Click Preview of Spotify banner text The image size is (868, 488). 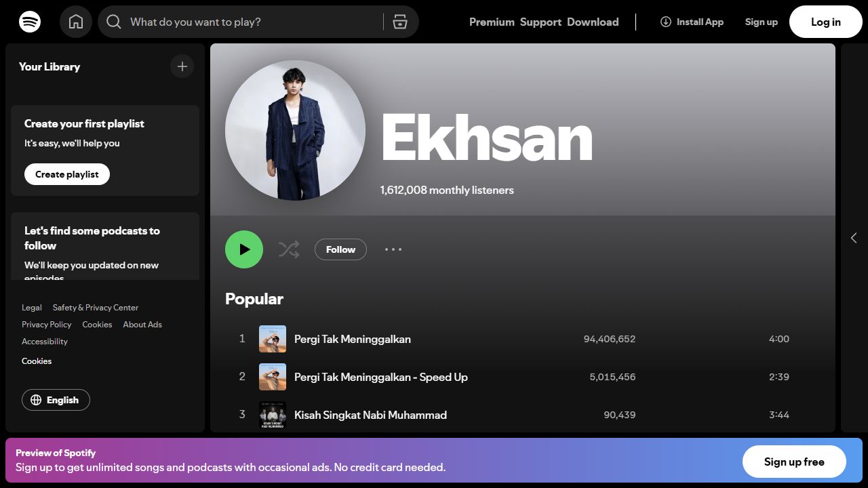click(x=56, y=453)
